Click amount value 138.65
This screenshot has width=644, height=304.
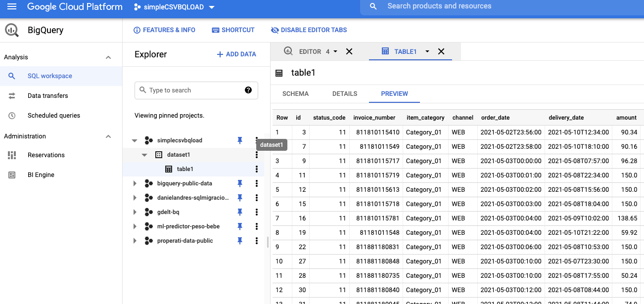click(627, 218)
